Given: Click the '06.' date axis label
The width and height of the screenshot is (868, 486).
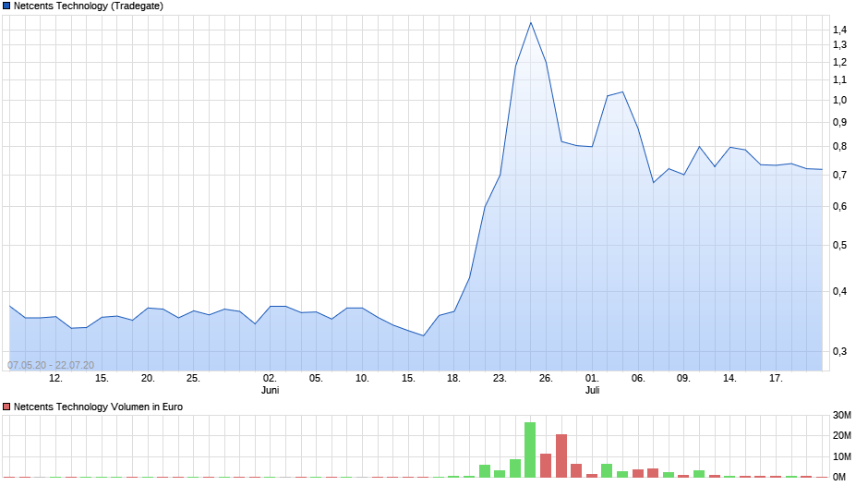Looking at the screenshot, I should pyautogui.click(x=638, y=379).
